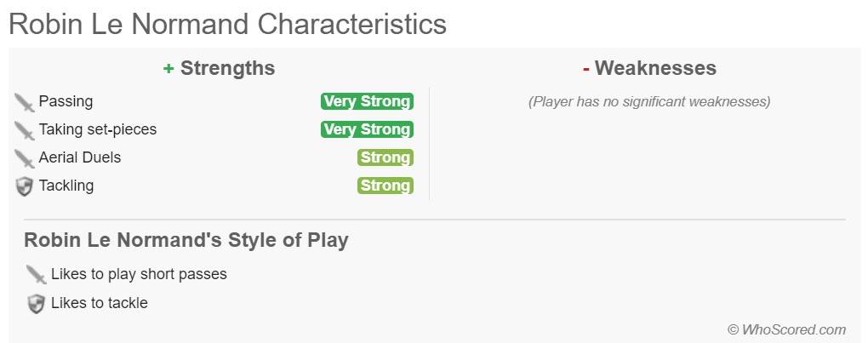Click the green plus sign by Strengths
This screenshot has height=343, width=868.
[x=168, y=69]
